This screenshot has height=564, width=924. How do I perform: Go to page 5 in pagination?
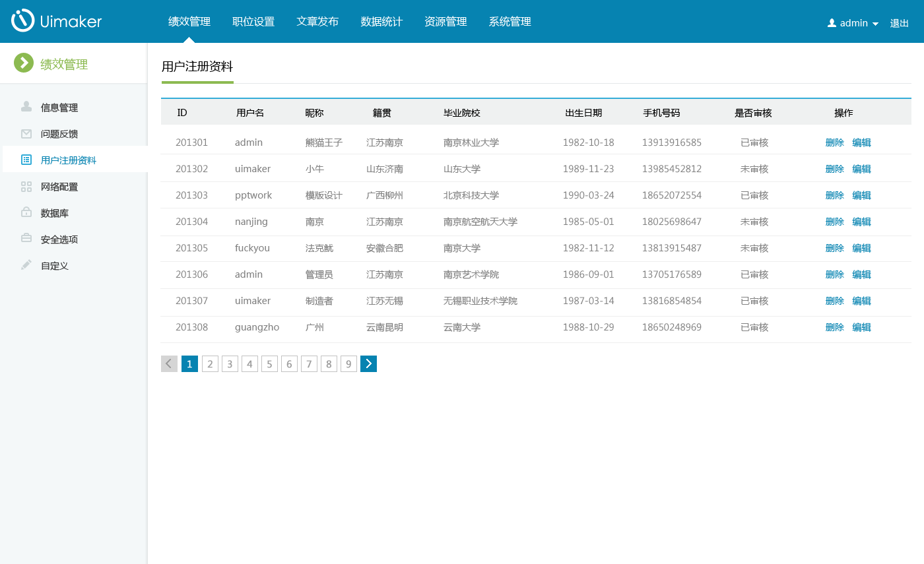point(269,363)
